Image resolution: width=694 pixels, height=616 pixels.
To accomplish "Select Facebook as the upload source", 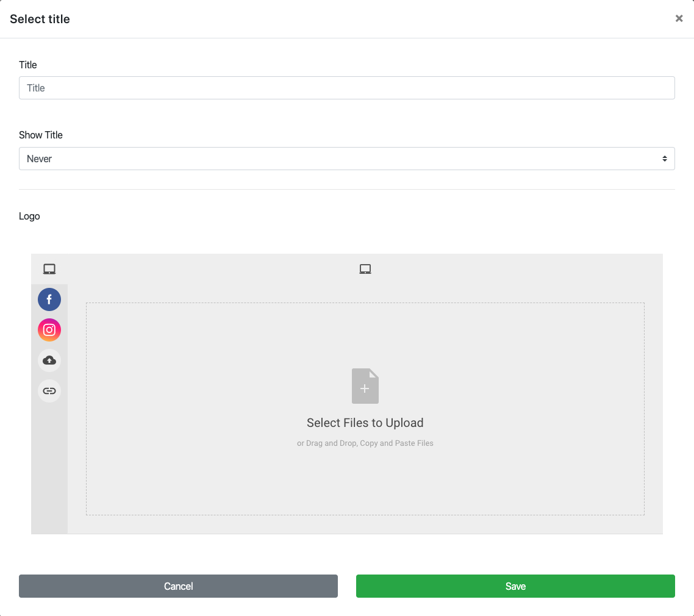I will pos(49,299).
